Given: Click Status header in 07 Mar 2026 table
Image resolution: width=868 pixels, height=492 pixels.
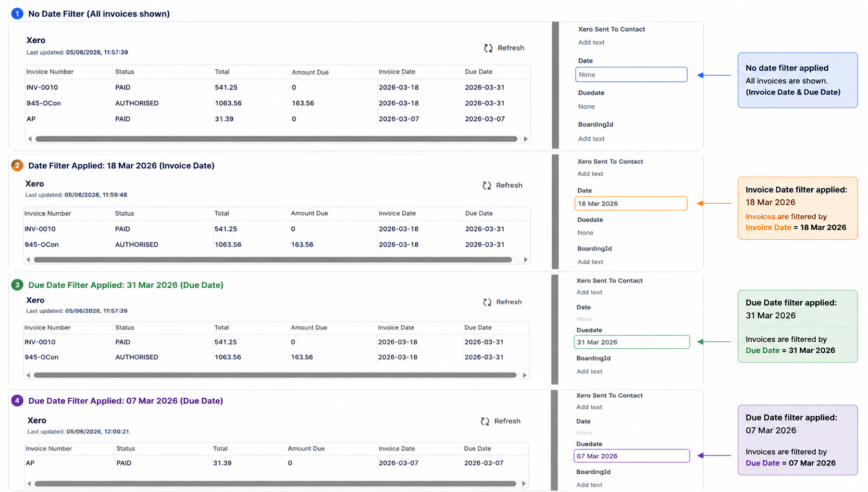Looking at the screenshot, I should pos(126,448).
